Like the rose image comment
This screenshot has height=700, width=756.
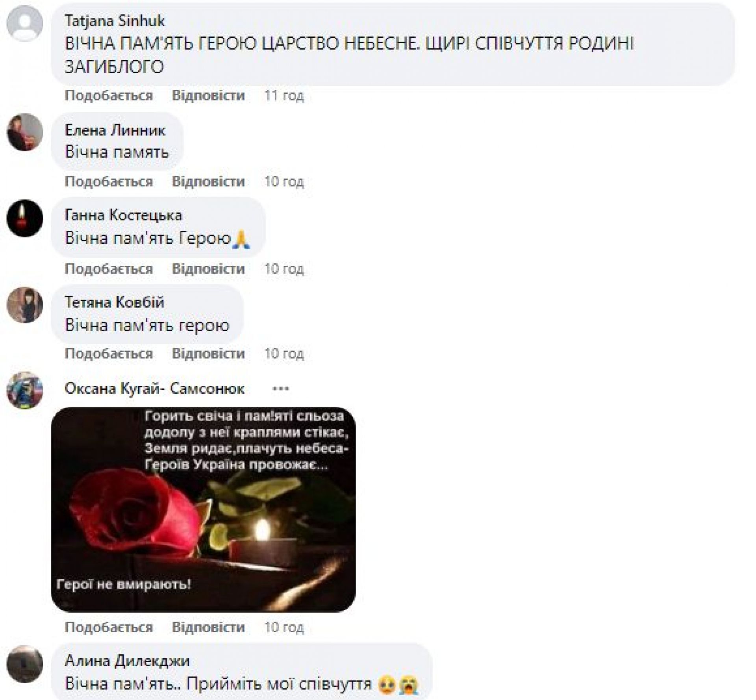pyautogui.click(x=109, y=627)
